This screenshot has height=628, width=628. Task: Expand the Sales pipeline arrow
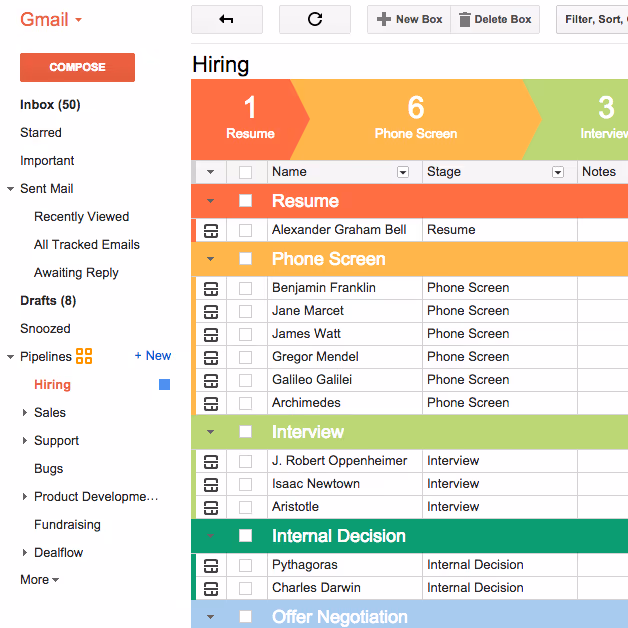click(25, 413)
